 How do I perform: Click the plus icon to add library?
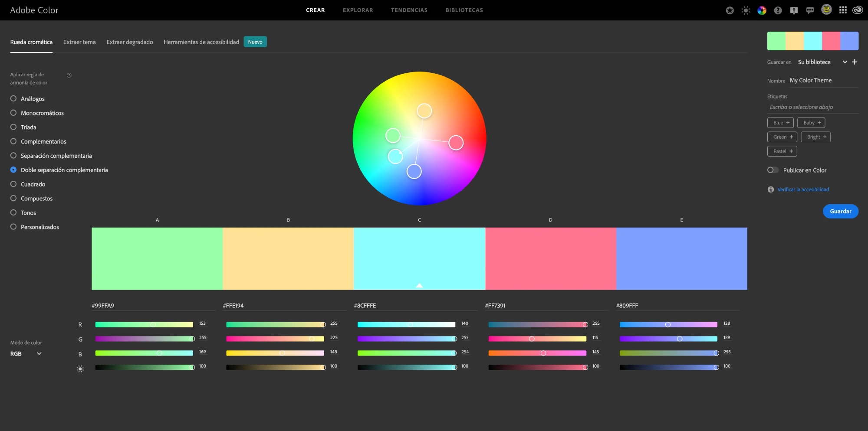point(855,62)
